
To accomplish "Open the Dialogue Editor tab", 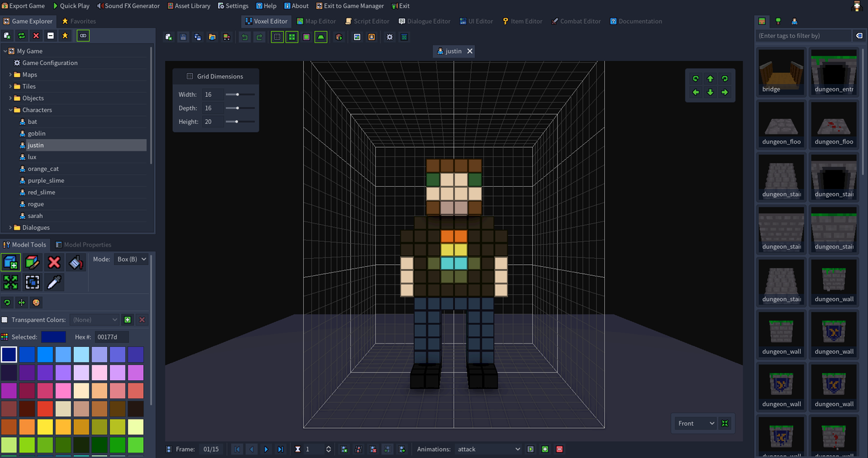I will point(425,21).
